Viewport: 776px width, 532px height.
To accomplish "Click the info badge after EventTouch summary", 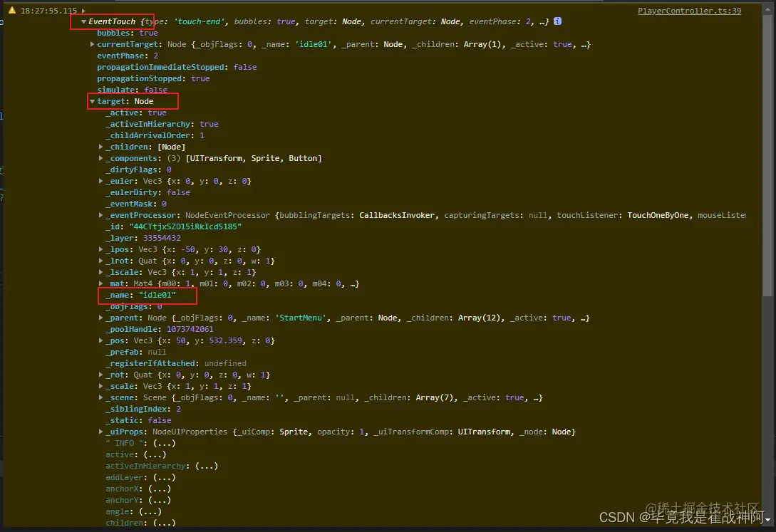I will coord(557,21).
